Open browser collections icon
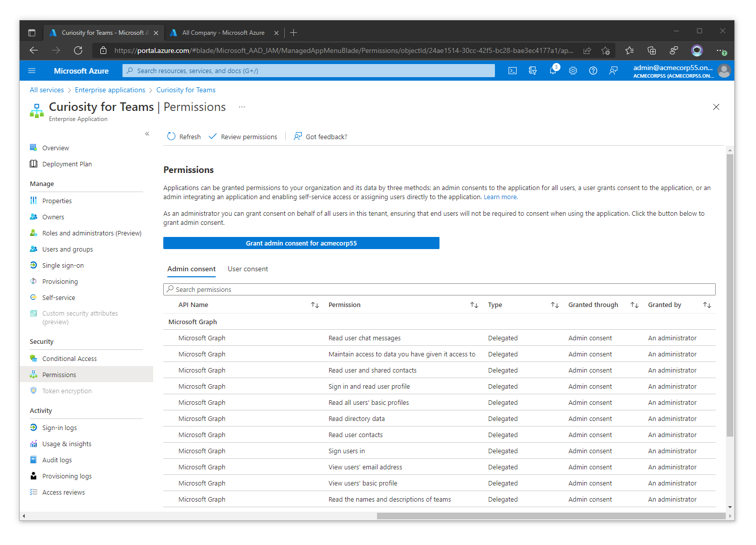This screenshot has height=545, width=756. pyautogui.click(x=652, y=50)
